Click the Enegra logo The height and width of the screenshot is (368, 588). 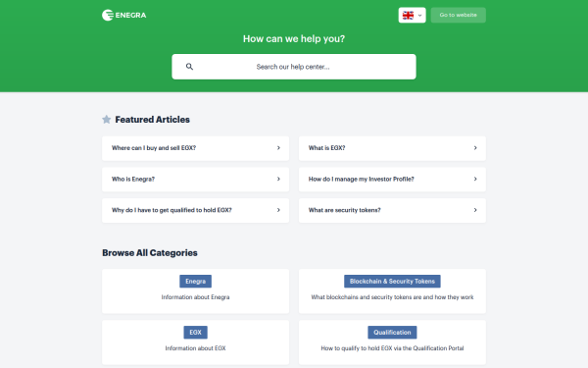(124, 15)
